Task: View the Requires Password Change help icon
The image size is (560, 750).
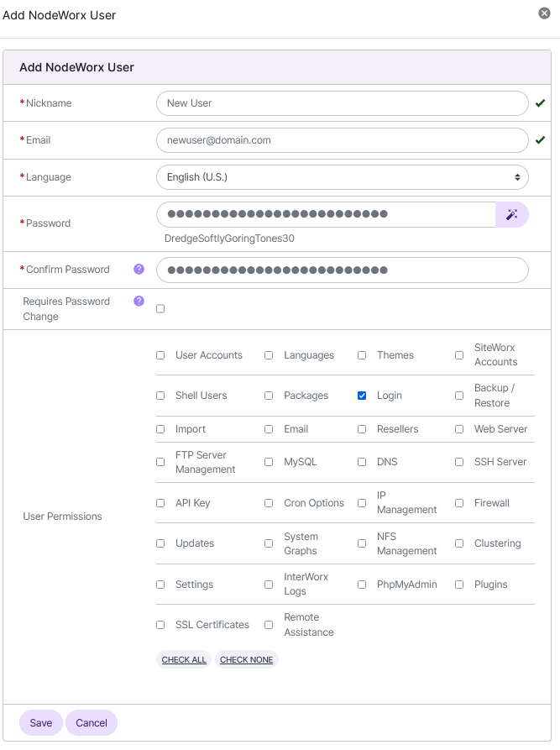Action: (138, 300)
